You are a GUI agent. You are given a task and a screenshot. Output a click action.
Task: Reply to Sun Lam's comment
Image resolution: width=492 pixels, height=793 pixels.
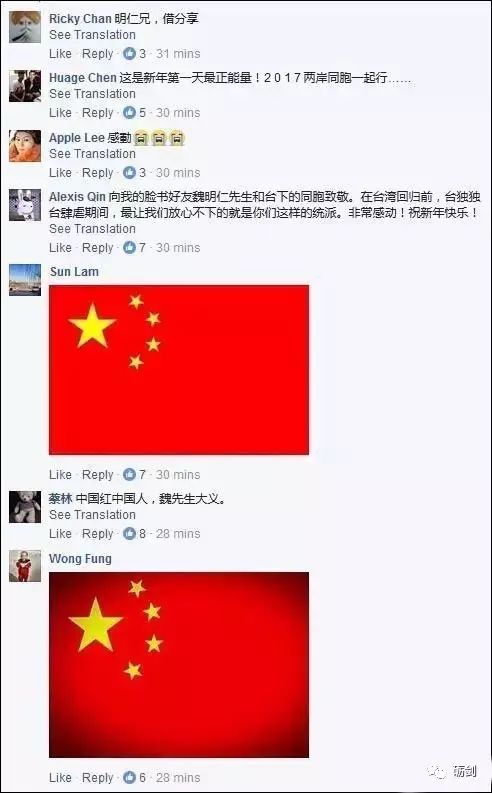pos(98,475)
